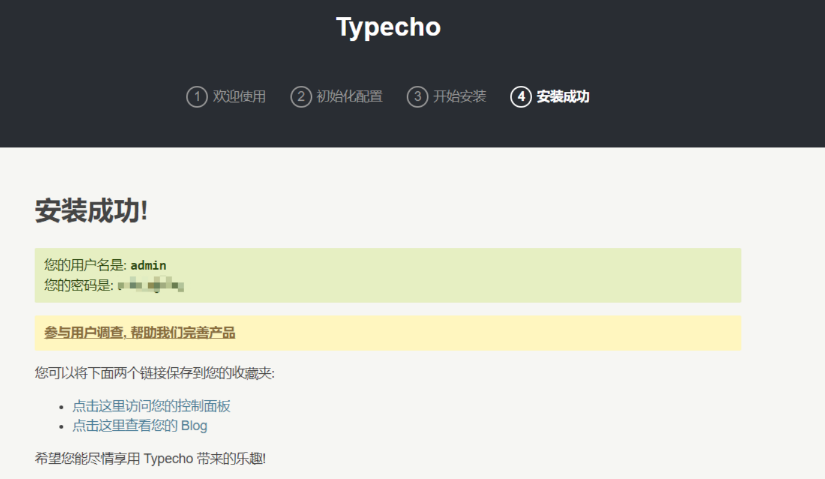Click the step 2 number circle
The width and height of the screenshot is (825, 479).
click(x=300, y=97)
